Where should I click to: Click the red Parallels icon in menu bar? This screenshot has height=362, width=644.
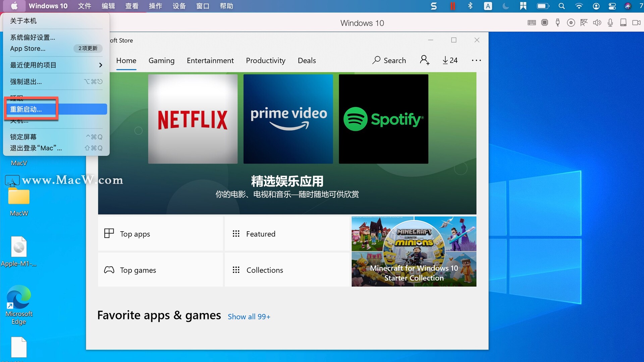coord(453,6)
